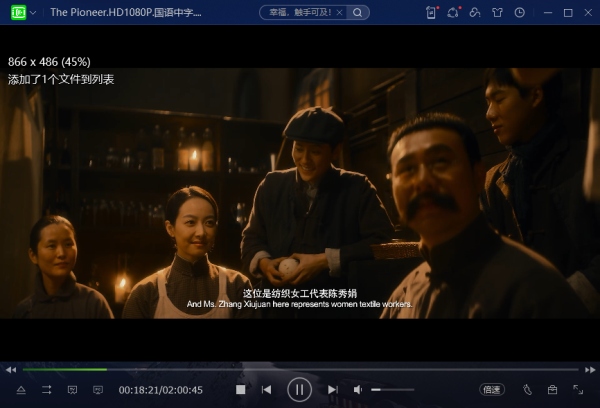This screenshot has height=408, width=600.
Task: Click the pepper-shaped icon near toolbox
Action: [x=527, y=390]
